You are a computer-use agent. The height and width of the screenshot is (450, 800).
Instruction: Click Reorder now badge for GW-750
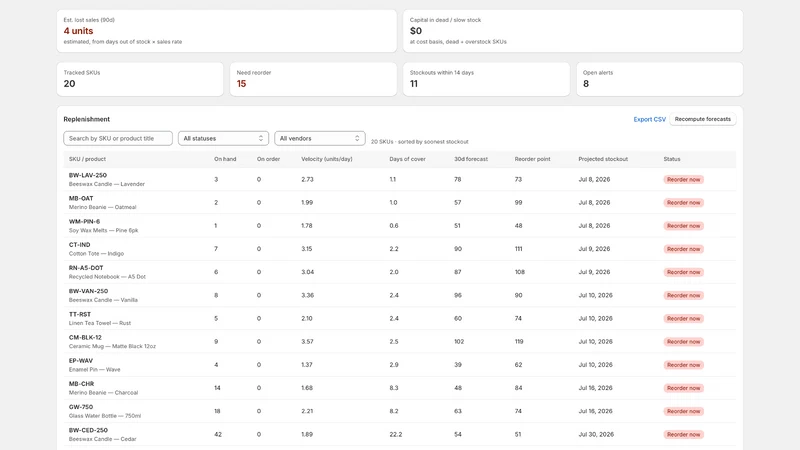[684, 411]
